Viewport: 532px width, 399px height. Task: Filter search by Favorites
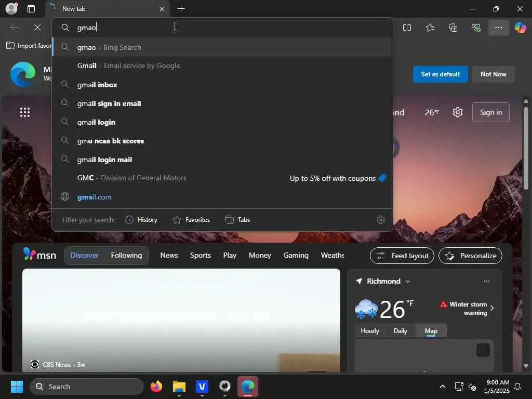(x=191, y=220)
